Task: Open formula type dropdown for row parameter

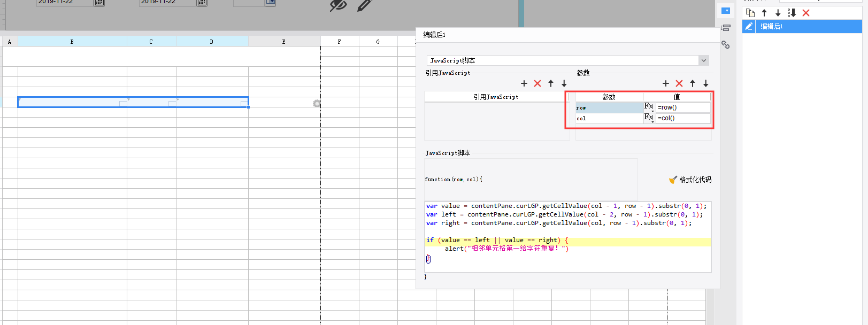Action: tap(649, 107)
